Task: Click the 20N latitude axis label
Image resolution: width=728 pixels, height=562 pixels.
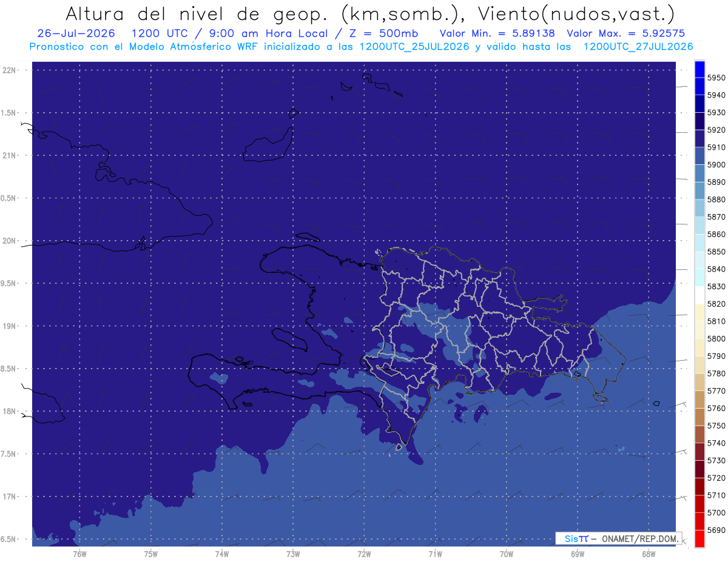Action: [x=9, y=241]
